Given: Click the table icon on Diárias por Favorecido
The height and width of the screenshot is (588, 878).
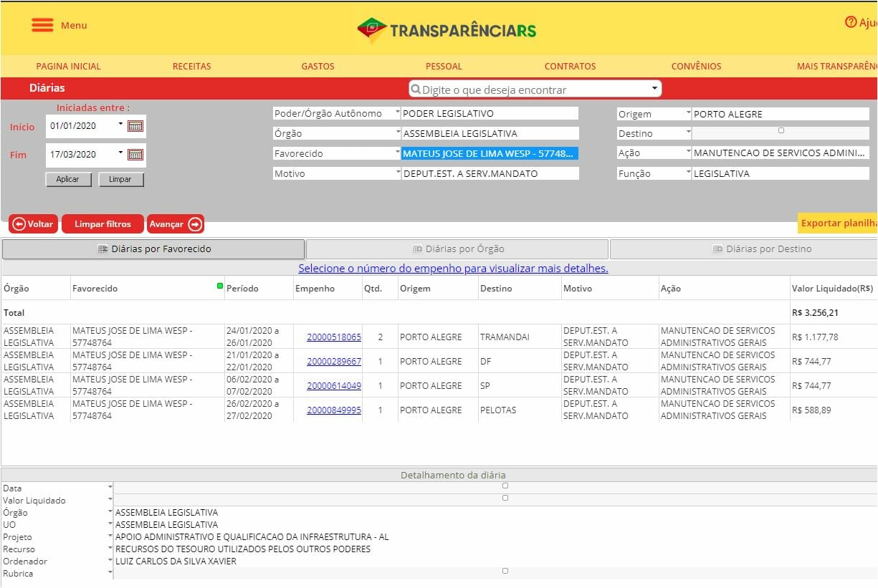Looking at the screenshot, I should 102,249.
